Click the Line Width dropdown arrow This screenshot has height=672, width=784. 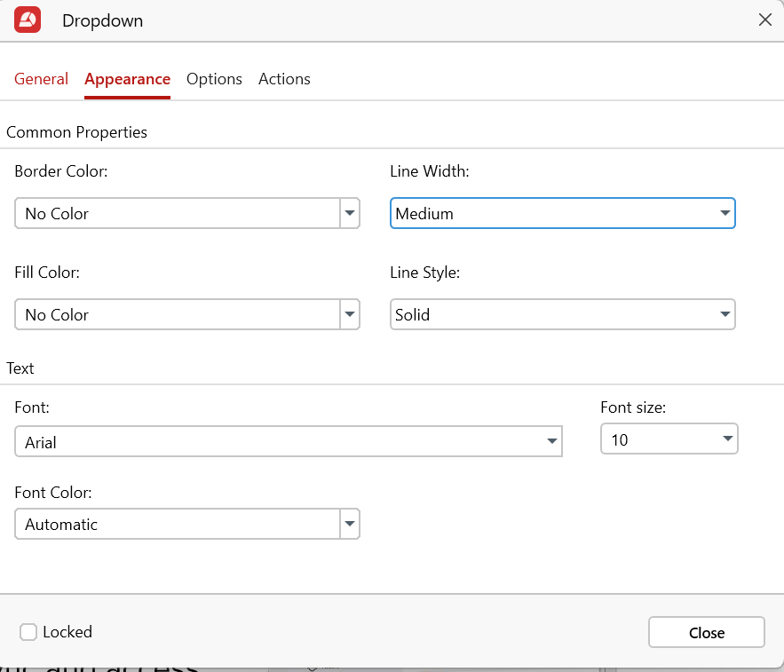point(725,214)
